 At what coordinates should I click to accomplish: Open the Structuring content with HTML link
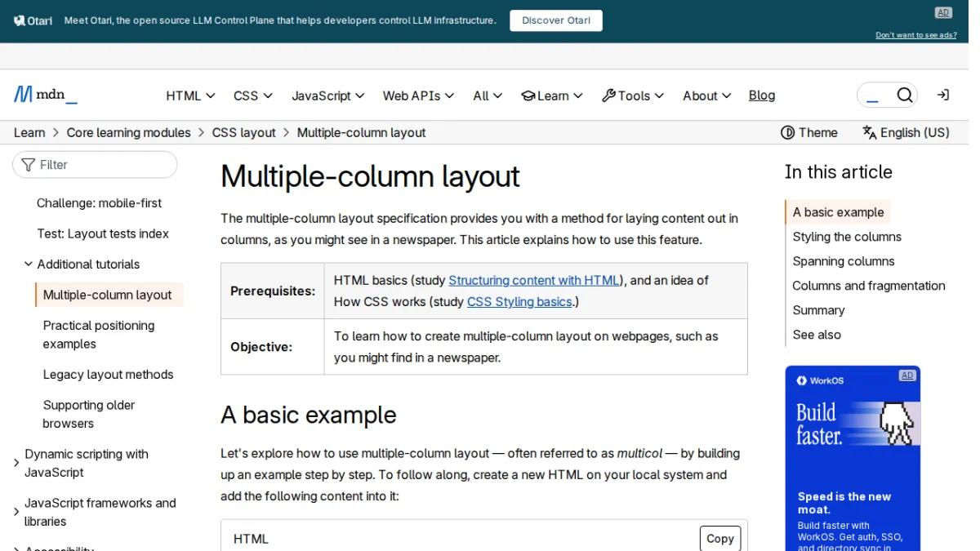tap(534, 280)
